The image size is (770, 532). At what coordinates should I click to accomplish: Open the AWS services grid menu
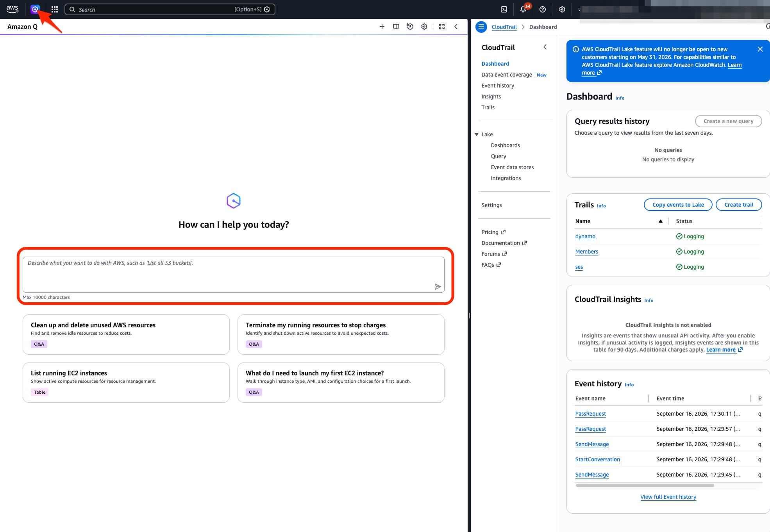click(x=55, y=9)
